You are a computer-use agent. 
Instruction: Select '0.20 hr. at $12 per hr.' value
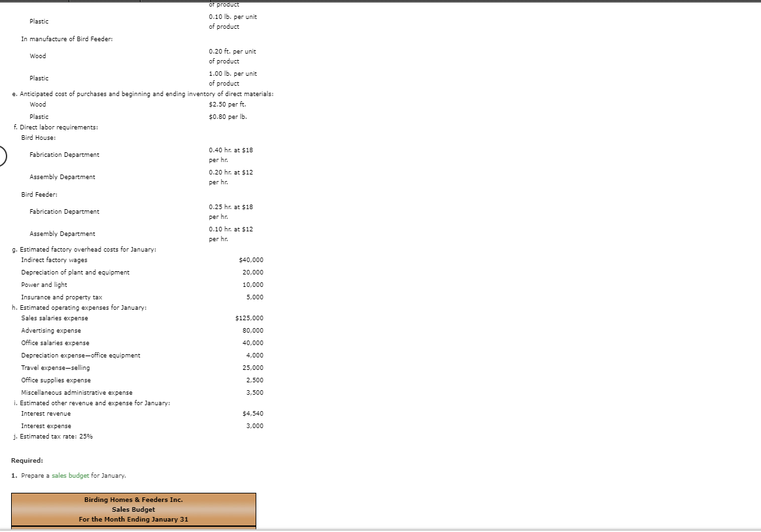(231, 178)
